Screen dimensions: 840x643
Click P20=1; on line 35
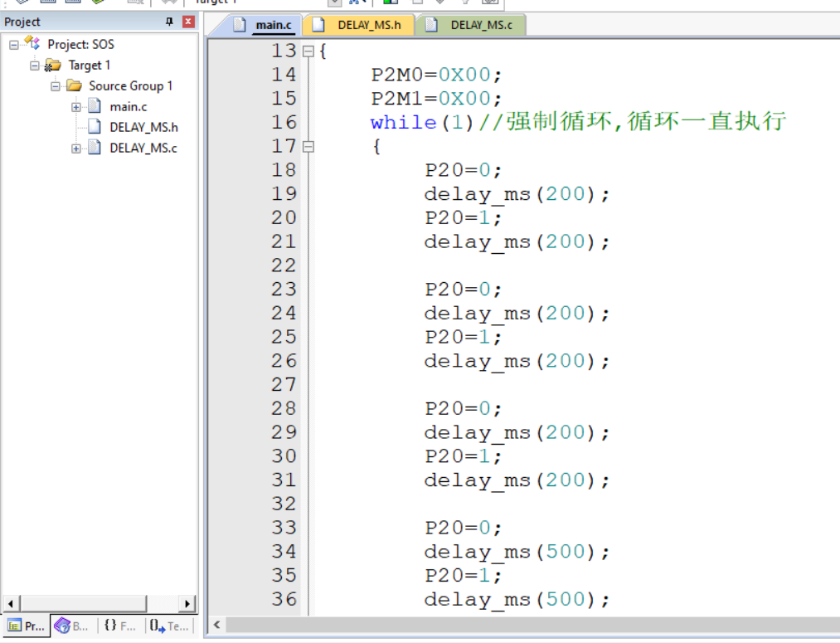point(464,576)
